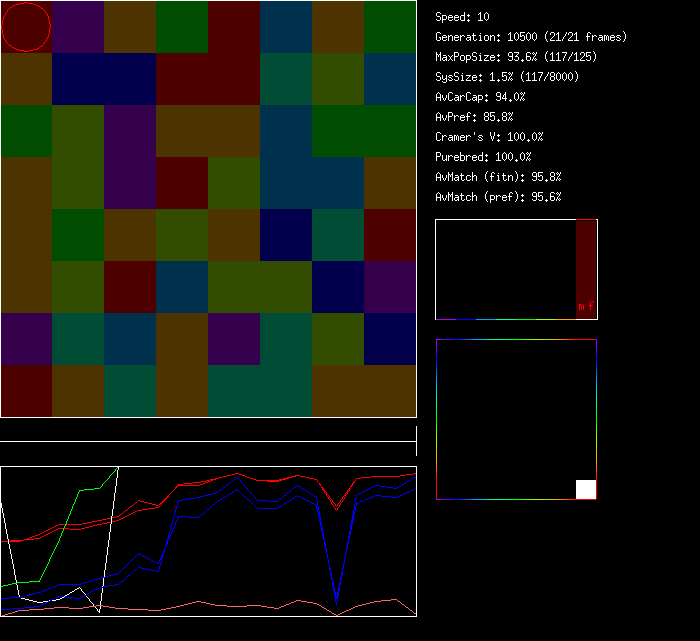Screen dimensions: 700x641
Task: Click the Generation: 10500 frame counter text
Action: (531, 37)
